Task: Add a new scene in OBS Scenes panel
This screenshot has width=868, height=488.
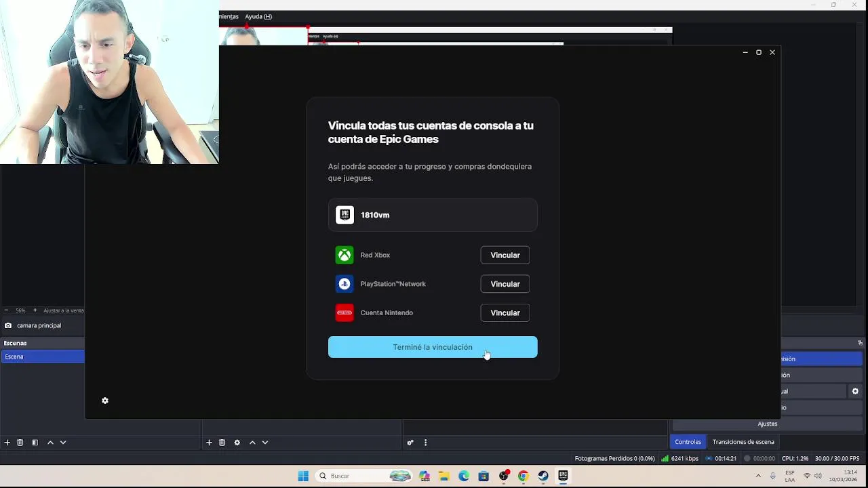Action: coord(7,443)
